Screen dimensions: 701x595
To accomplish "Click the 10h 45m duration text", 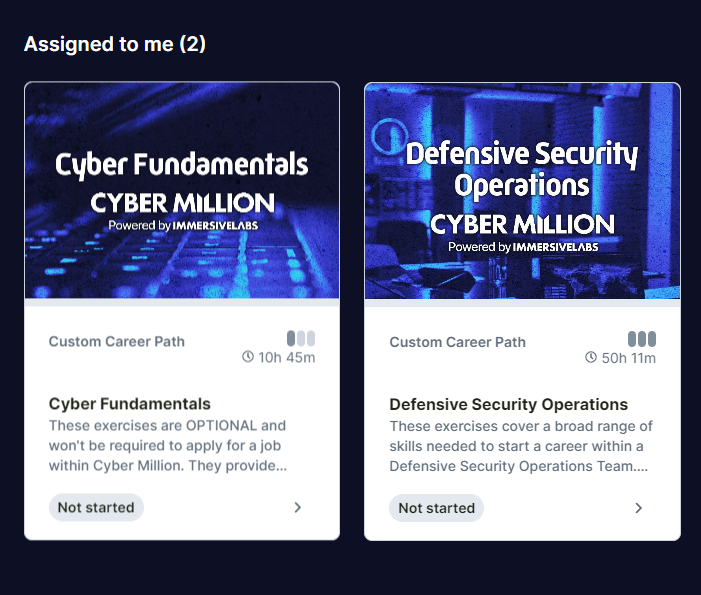I will point(287,357).
